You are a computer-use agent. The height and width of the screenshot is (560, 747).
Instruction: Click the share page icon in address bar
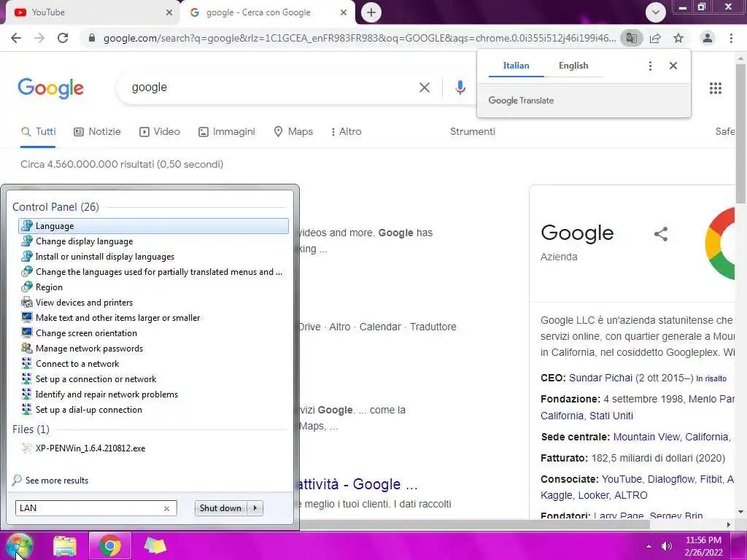(x=655, y=38)
